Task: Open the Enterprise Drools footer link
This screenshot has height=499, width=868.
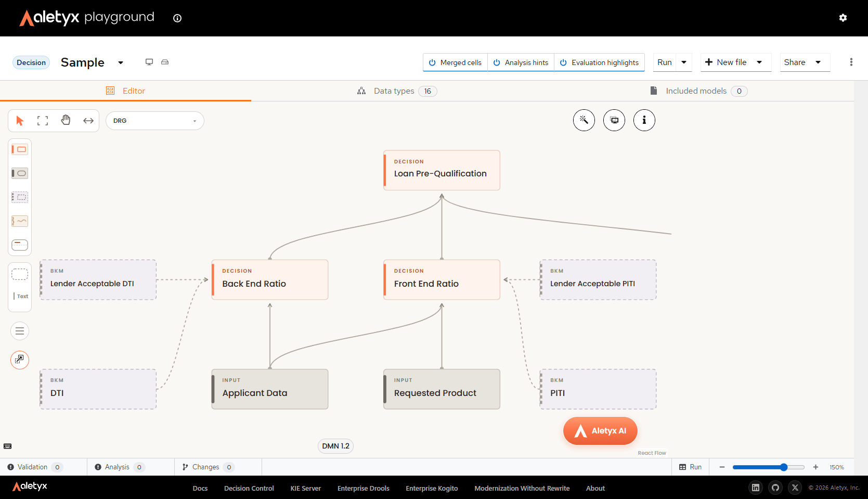Action: click(x=364, y=488)
